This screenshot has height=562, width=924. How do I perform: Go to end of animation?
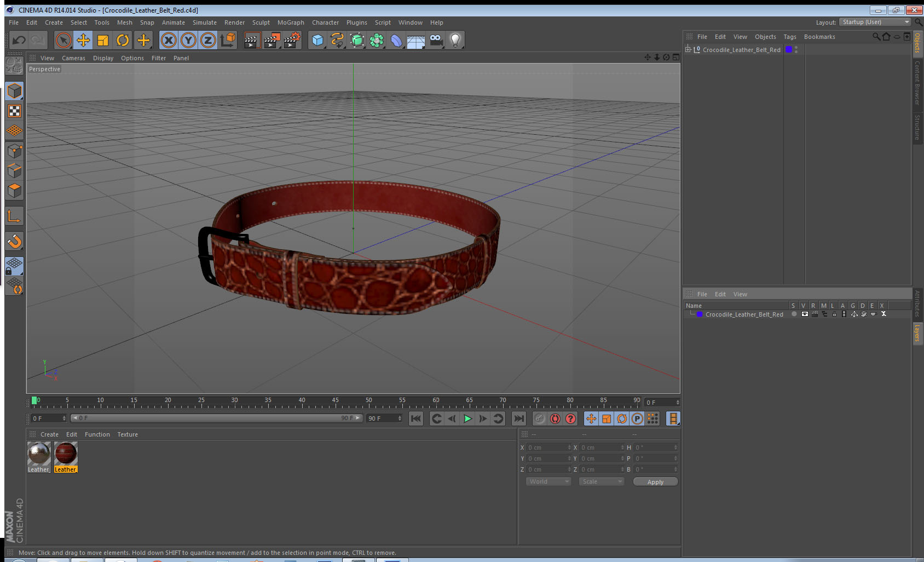click(x=518, y=419)
